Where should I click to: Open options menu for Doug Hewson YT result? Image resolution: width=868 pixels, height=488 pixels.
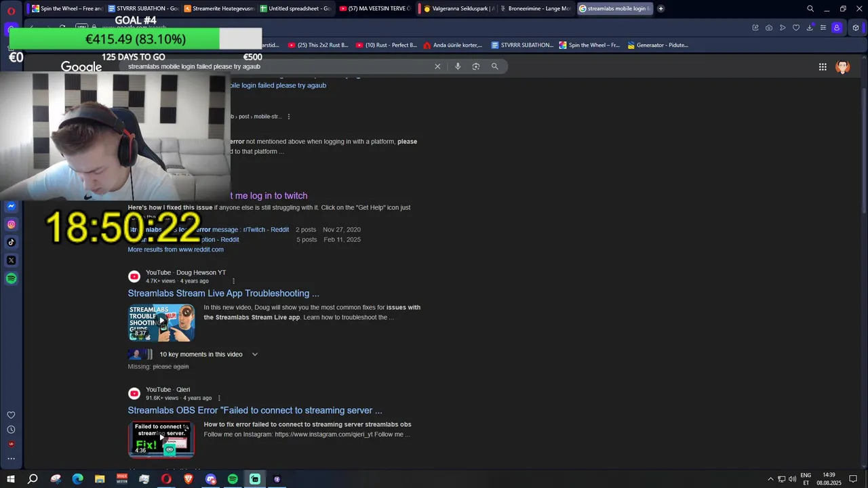pyautogui.click(x=233, y=281)
